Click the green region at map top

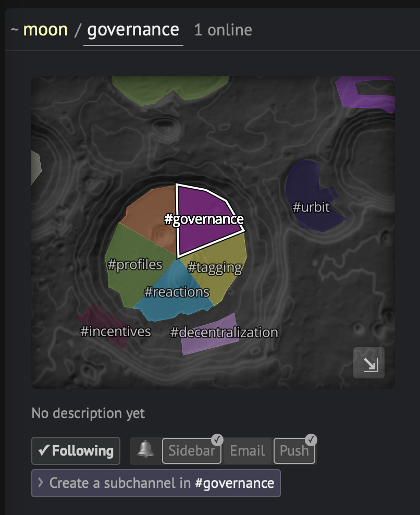(171, 87)
